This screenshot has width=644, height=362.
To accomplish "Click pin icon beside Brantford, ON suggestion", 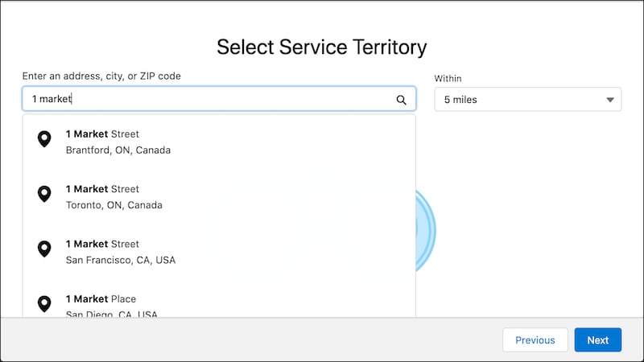I will pos(44,139).
